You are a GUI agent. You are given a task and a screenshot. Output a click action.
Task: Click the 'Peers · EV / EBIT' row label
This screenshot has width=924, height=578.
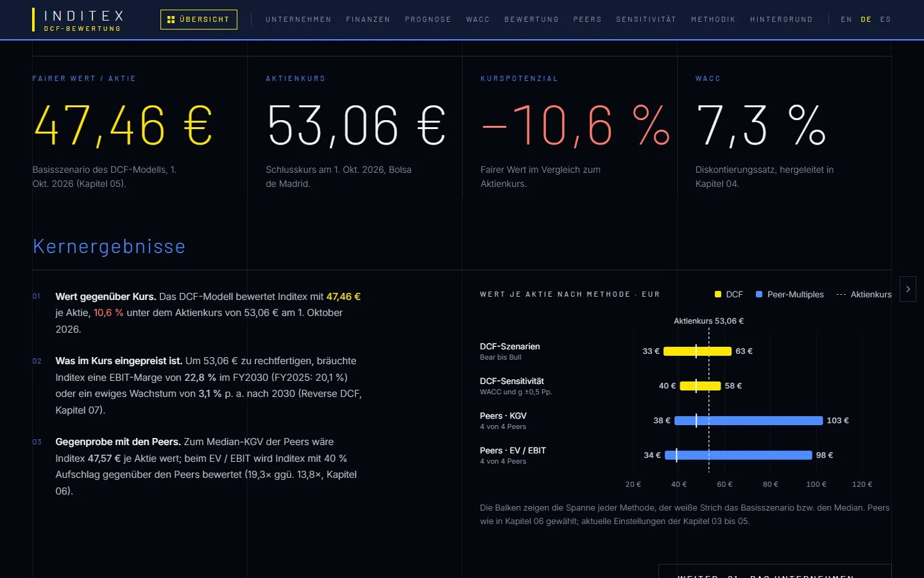[x=513, y=450]
